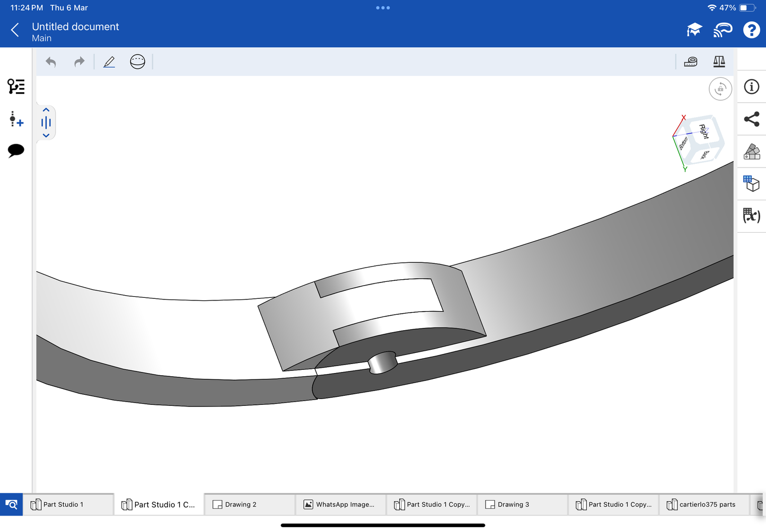This screenshot has width=766, height=532.
Task: Open the variable table panel
Action: pos(751,216)
